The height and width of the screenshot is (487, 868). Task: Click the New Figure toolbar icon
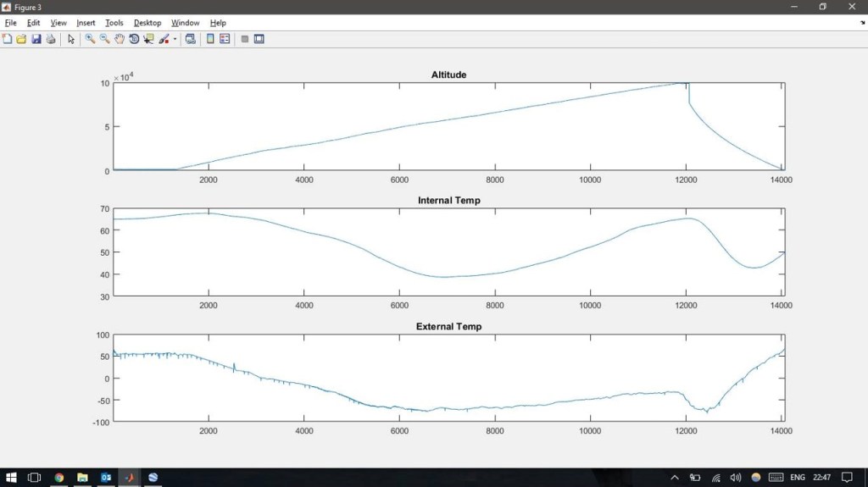pos(8,39)
